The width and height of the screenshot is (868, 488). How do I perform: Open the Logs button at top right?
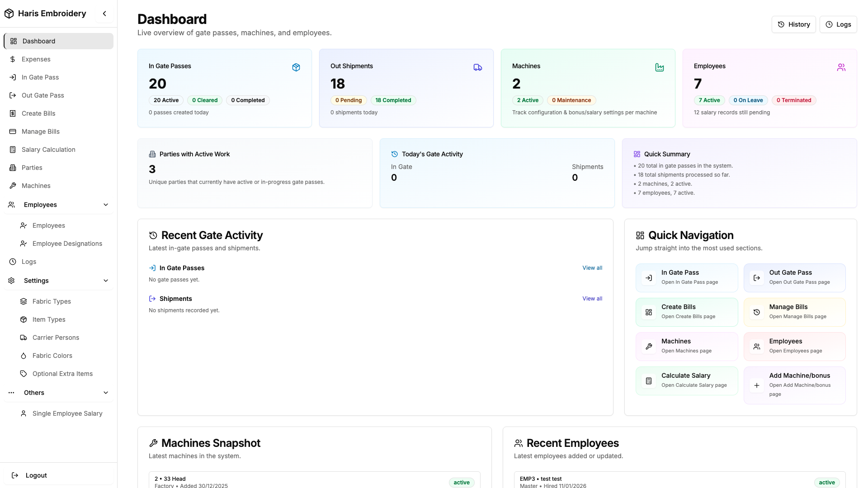(838, 24)
